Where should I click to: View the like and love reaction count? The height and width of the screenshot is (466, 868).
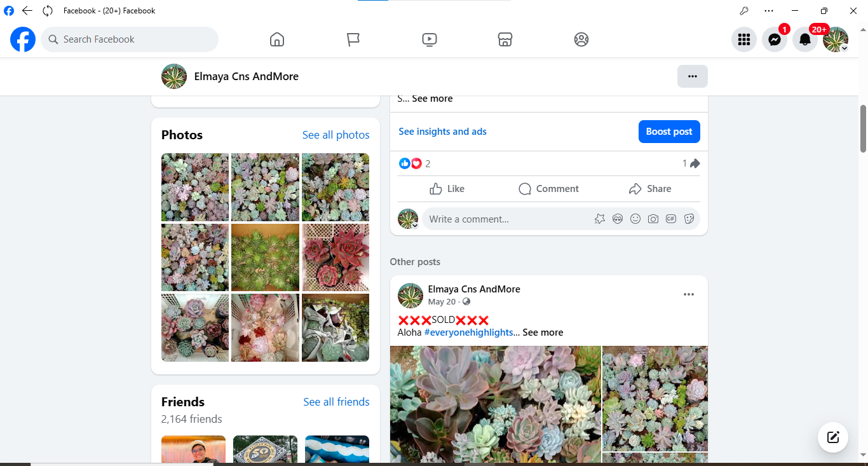[x=414, y=163]
